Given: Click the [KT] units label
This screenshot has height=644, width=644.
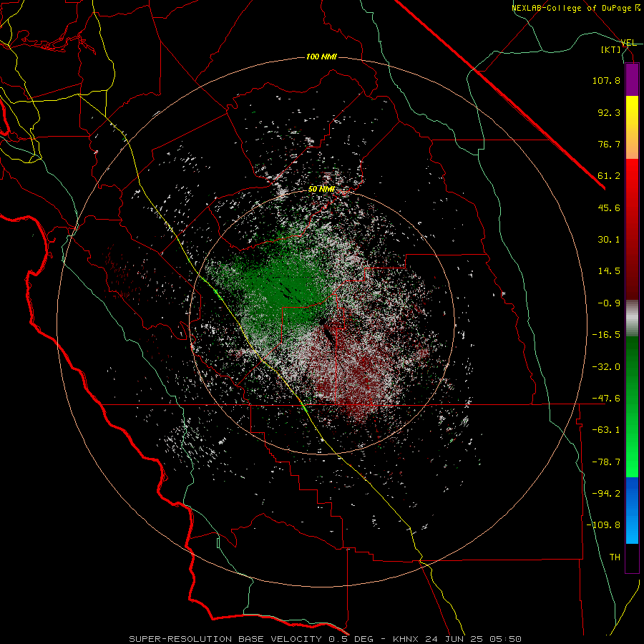Looking at the screenshot, I should pos(611,49).
